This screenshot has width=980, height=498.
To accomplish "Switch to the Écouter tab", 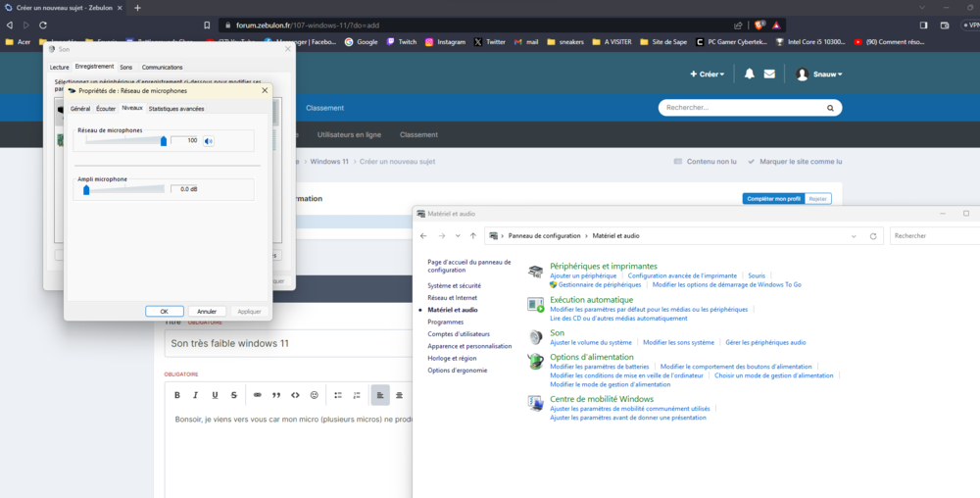I will pos(106,108).
